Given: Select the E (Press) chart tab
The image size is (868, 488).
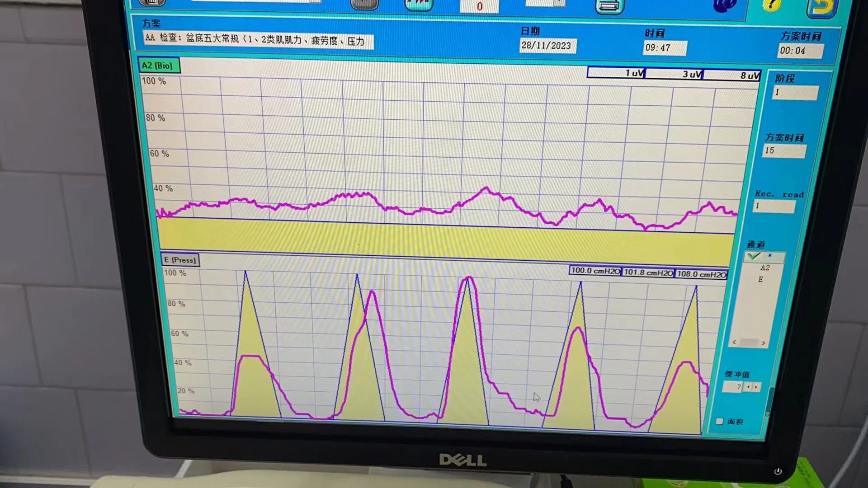Looking at the screenshot, I should pyautogui.click(x=180, y=260).
